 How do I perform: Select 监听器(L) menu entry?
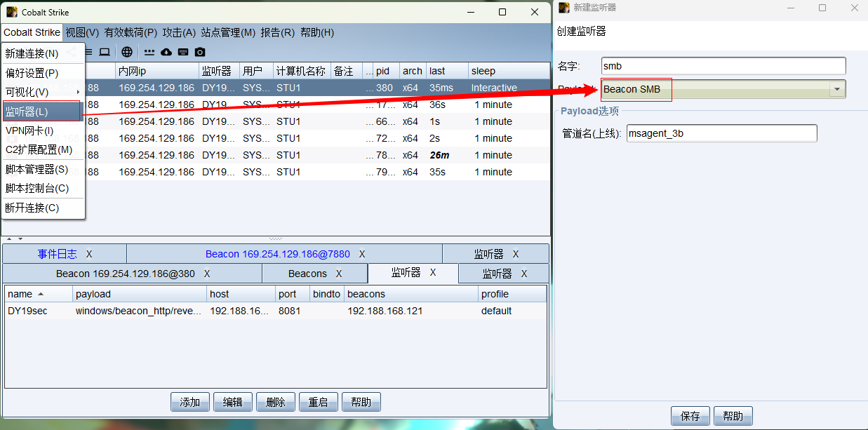(43, 112)
